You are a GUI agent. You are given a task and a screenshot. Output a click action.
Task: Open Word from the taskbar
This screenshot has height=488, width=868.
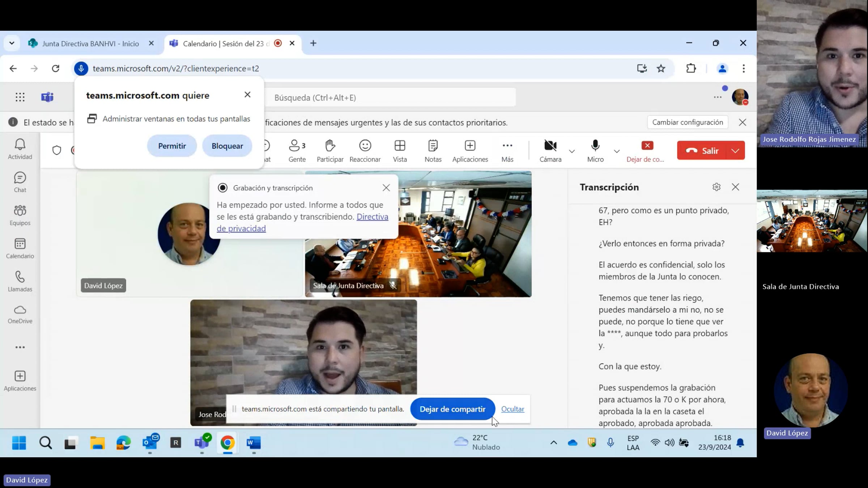[x=254, y=442]
